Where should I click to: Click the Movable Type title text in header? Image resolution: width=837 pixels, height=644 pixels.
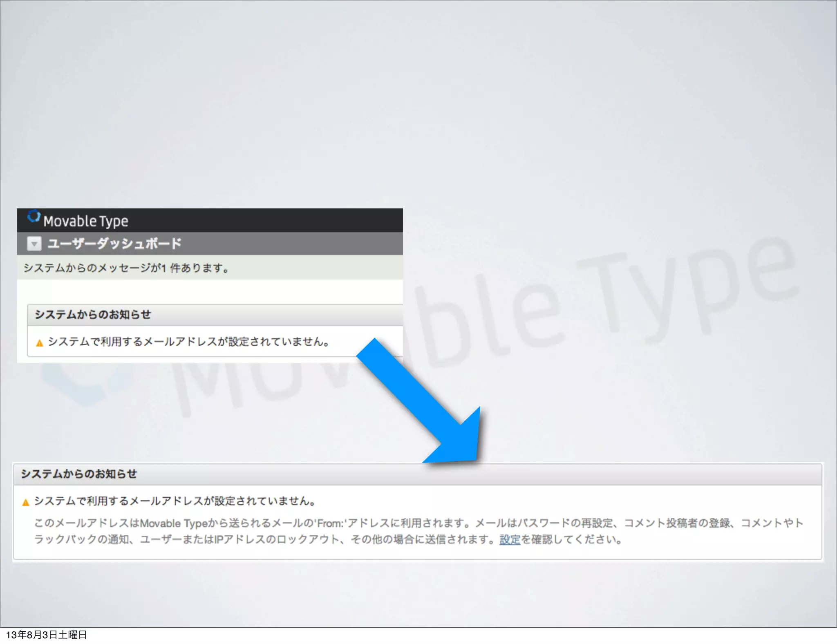[x=86, y=221]
